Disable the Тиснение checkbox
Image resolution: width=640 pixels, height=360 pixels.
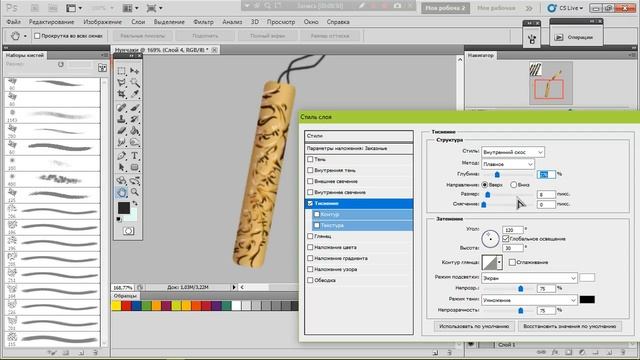click(310, 203)
